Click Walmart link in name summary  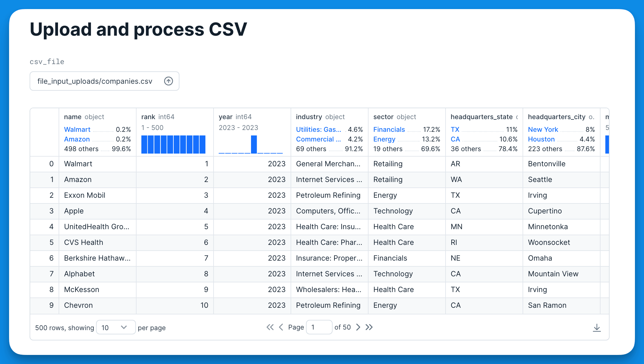[x=77, y=129]
